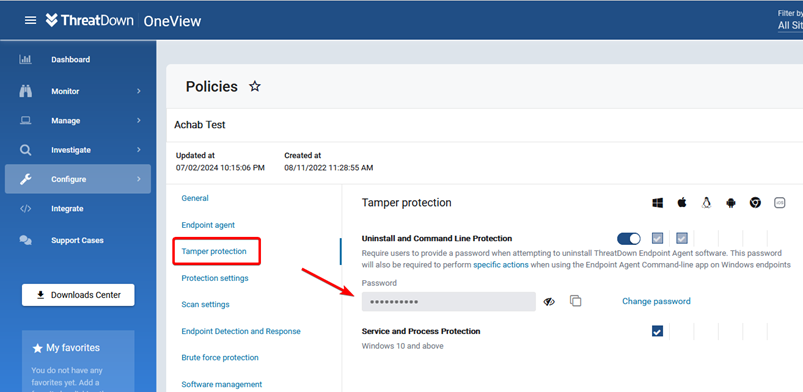Favorite the Policies page with star icon
The height and width of the screenshot is (392, 803).
tap(255, 86)
